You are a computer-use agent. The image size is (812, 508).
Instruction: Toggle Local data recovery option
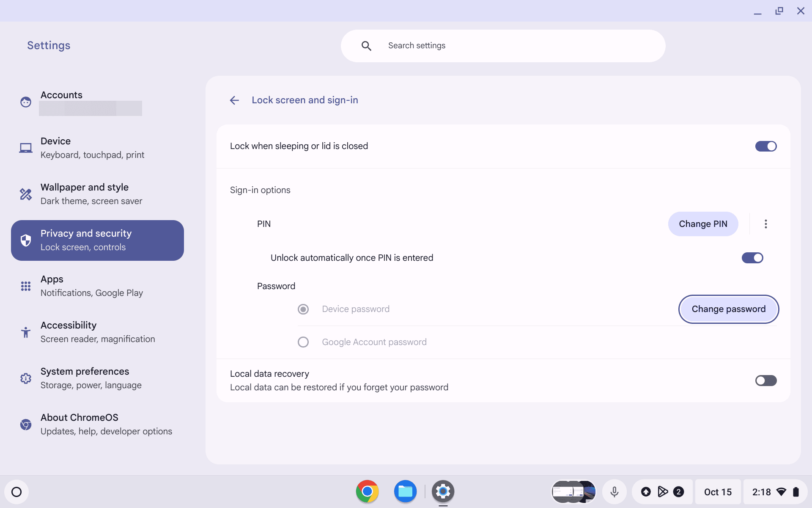[x=766, y=381]
